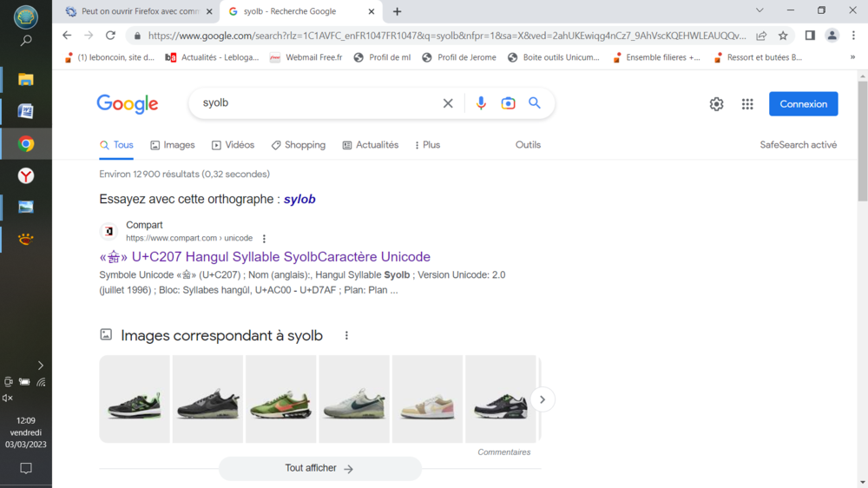
Task: Click the blue Connexion button
Action: pyautogui.click(x=803, y=104)
